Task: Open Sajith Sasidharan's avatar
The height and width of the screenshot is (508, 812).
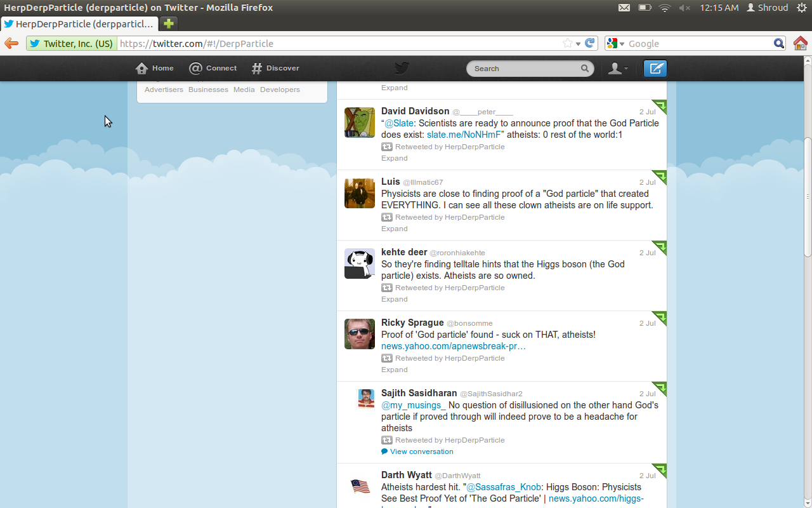Action: [366, 398]
